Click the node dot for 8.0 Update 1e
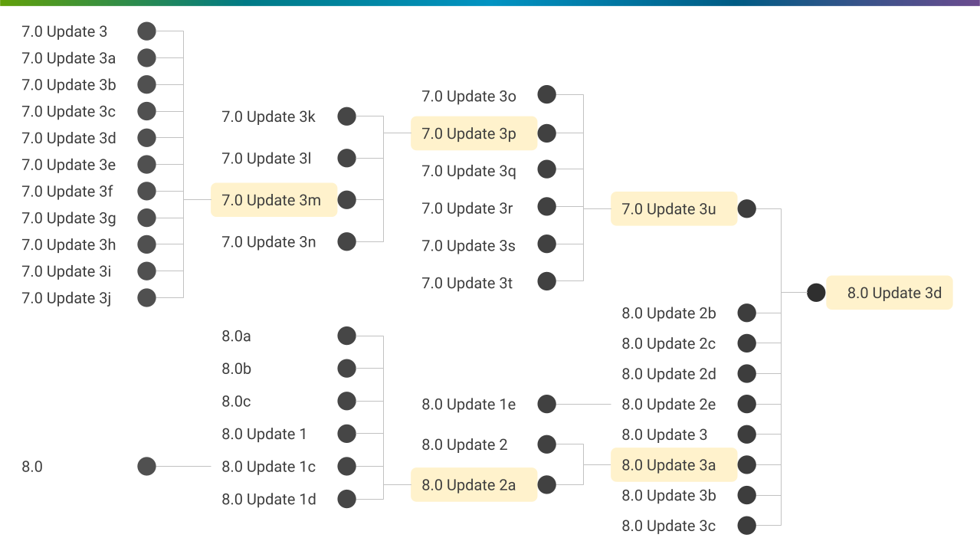980x551 pixels. pyautogui.click(x=546, y=404)
